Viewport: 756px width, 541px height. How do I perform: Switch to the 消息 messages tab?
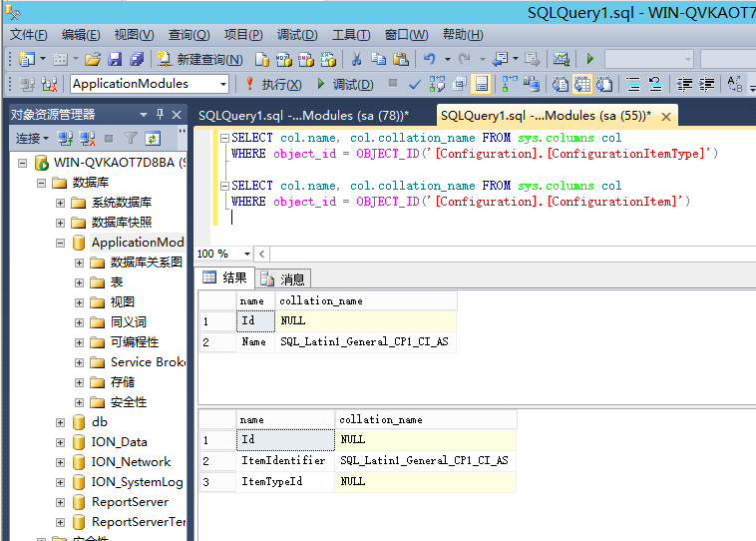[x=283, y=278]
